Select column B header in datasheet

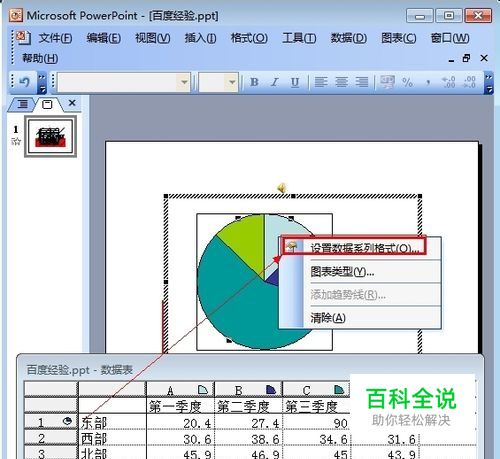(248, 390)
